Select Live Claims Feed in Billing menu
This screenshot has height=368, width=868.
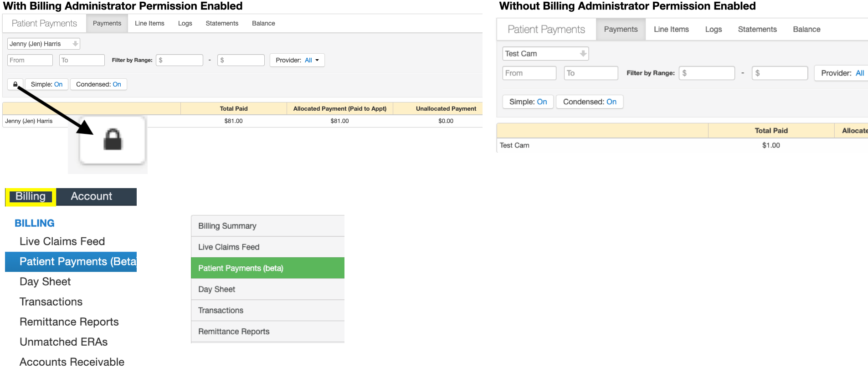click(62, 241)
